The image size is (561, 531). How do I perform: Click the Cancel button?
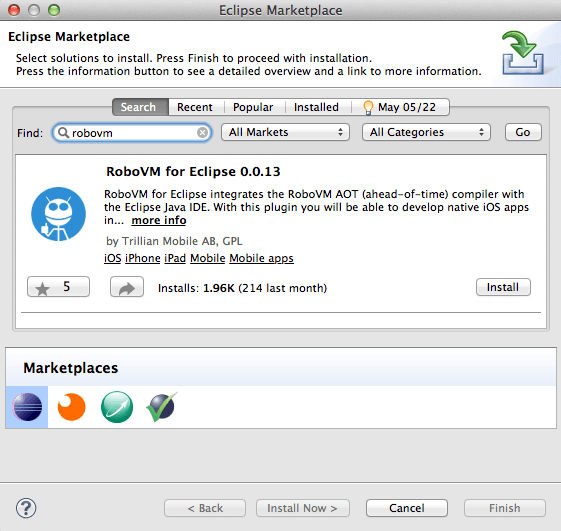[407, 508]
